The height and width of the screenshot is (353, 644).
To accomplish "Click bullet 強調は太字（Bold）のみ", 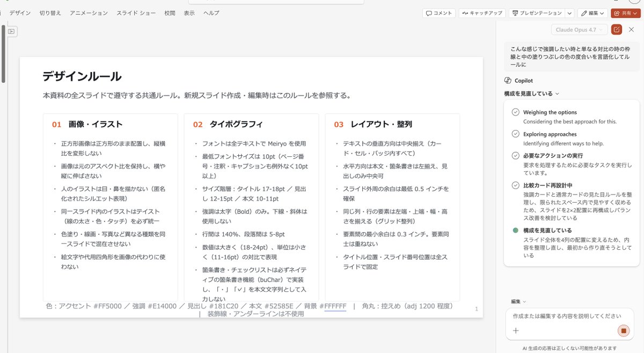I will [255, 216].
